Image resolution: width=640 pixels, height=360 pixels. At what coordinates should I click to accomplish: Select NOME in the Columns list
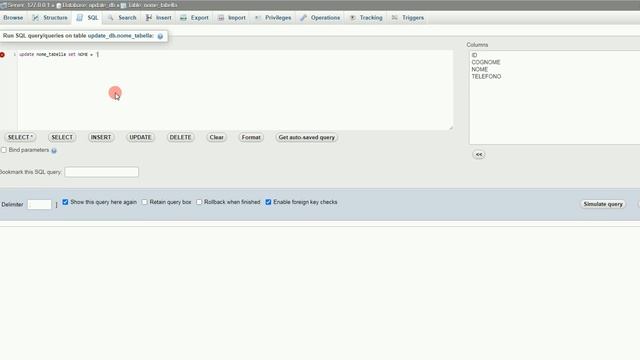(x=480, y=69)
